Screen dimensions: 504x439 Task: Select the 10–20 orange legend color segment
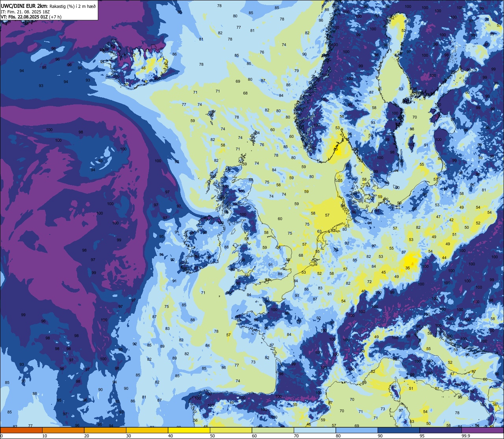tap(63, 430)
